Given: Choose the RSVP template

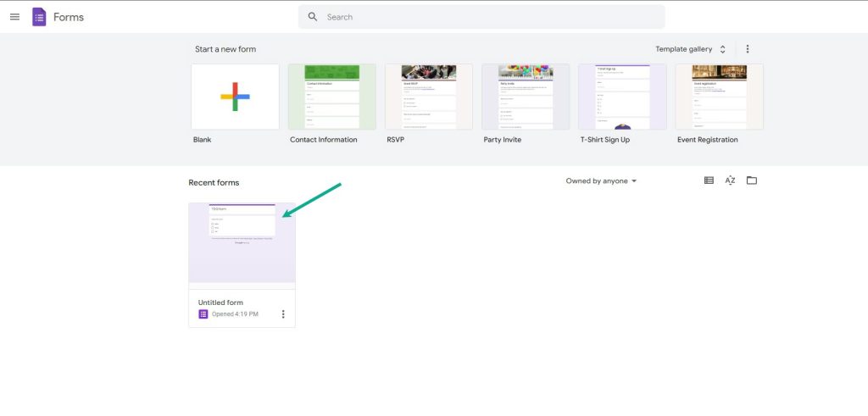Looking at the screenshot, I should (x=429, y=97).
